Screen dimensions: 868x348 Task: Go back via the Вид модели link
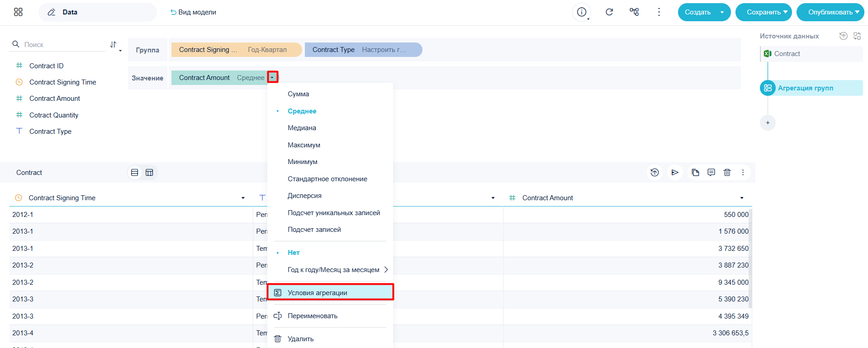tap(193, 12)
